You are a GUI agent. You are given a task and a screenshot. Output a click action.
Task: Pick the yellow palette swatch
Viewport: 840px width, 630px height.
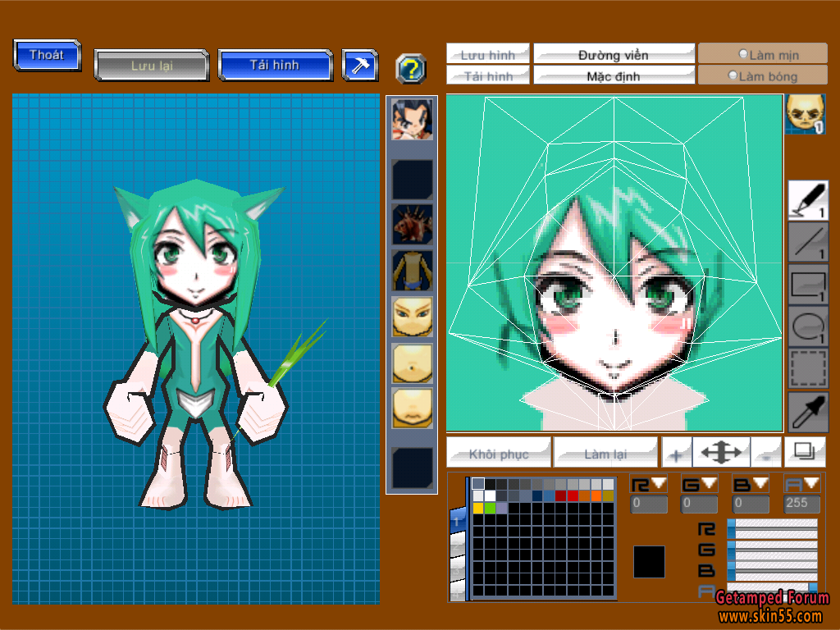(x=478, y=508)
